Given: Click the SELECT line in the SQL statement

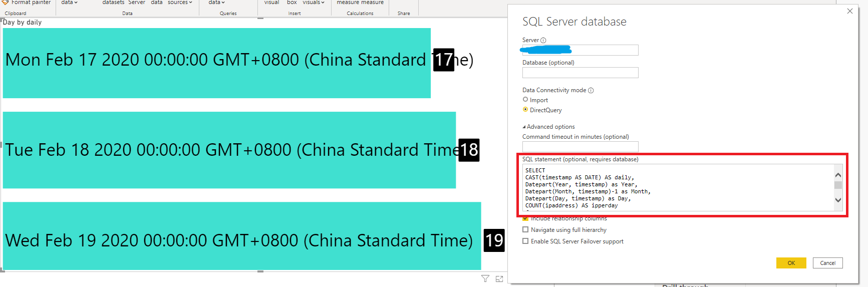Looking at the screenshot, I should (535, 170).
